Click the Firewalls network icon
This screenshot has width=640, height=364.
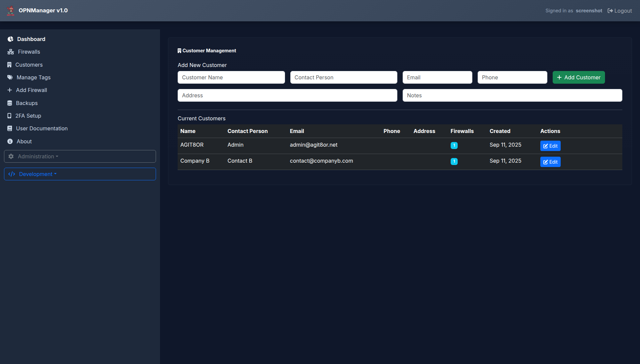(x=11, y=52)
